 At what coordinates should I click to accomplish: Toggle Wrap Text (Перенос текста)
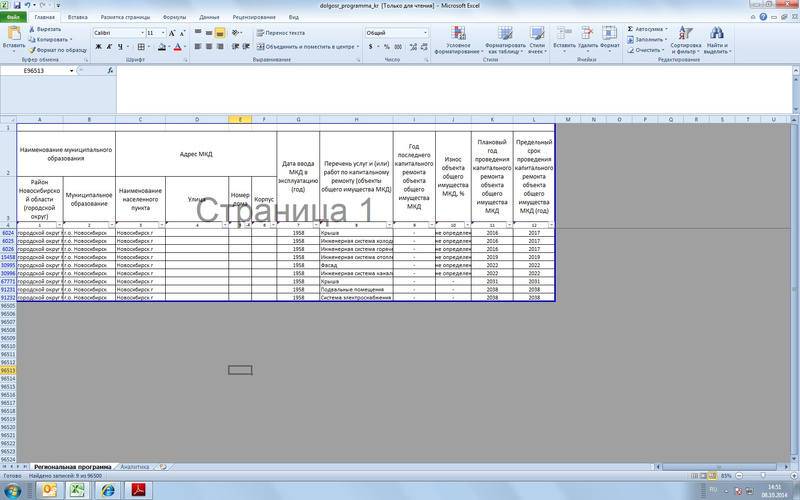(282, 33)
